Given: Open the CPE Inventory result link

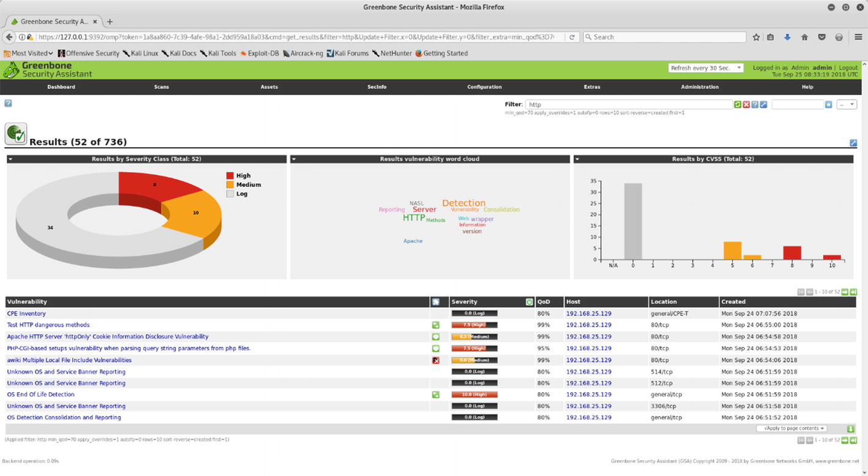Looking at the screenshot, I should pyautogui.click(x=26, y=314).
